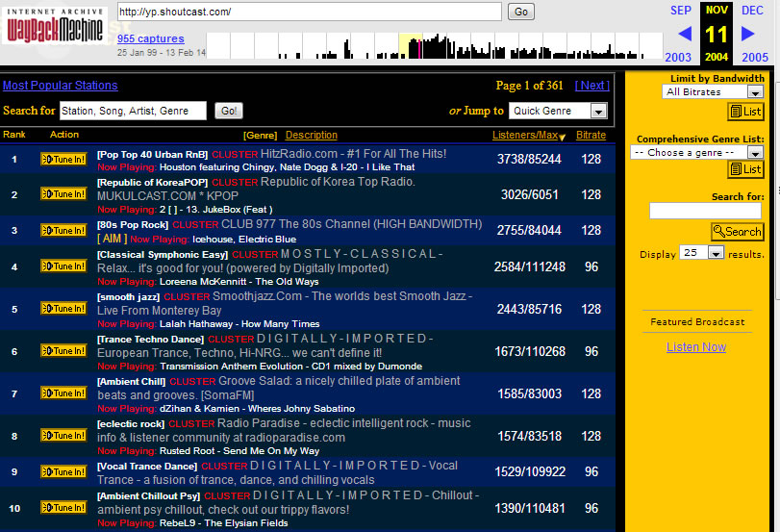Image resolution: width=780 pixels, height=532 pixels.
Task: Click the Listen Now featured broadcast link
Action: tap(696, 347)
